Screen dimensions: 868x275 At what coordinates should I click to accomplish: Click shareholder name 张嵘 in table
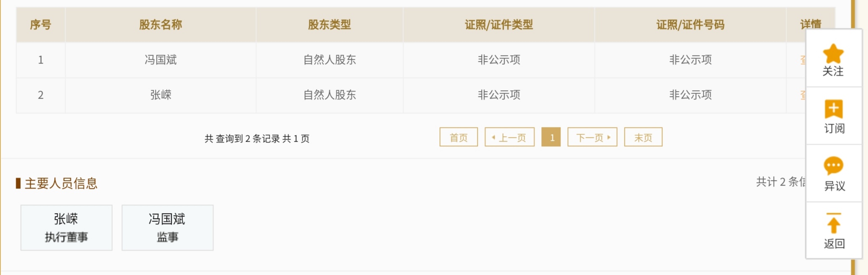click(x=160, y=95)
